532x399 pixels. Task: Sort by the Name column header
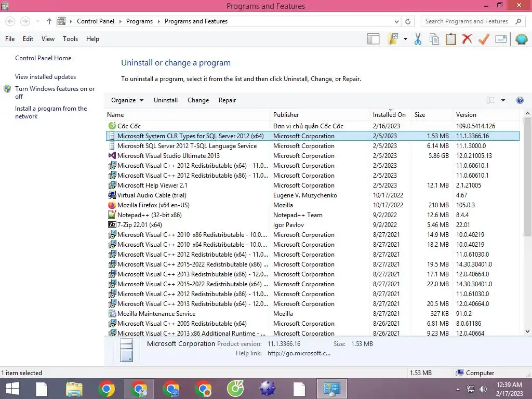point(188,115)
